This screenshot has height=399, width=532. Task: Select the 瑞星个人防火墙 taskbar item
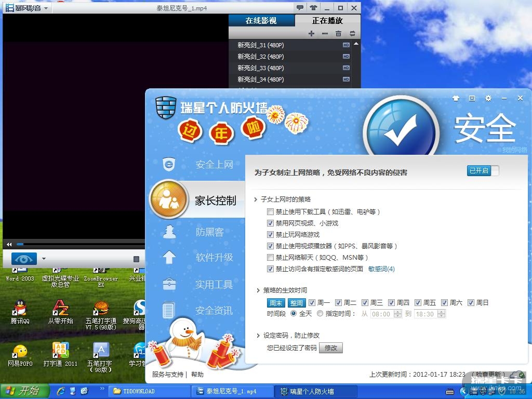click(315, 391)
